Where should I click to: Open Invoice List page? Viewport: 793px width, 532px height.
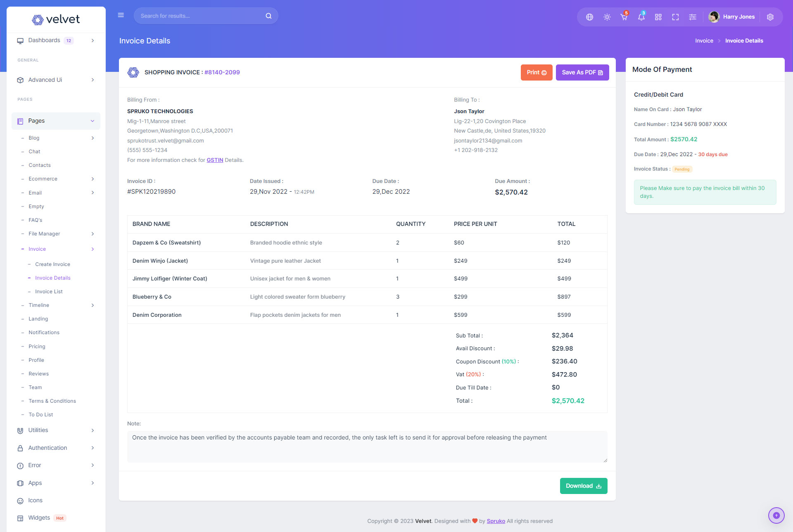pyautogui.click(x=49, y=292)
